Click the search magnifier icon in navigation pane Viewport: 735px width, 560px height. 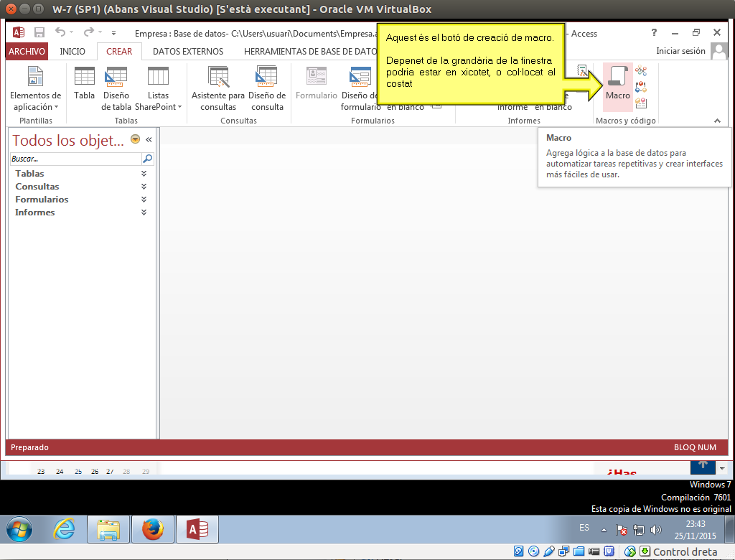(147, 159)
